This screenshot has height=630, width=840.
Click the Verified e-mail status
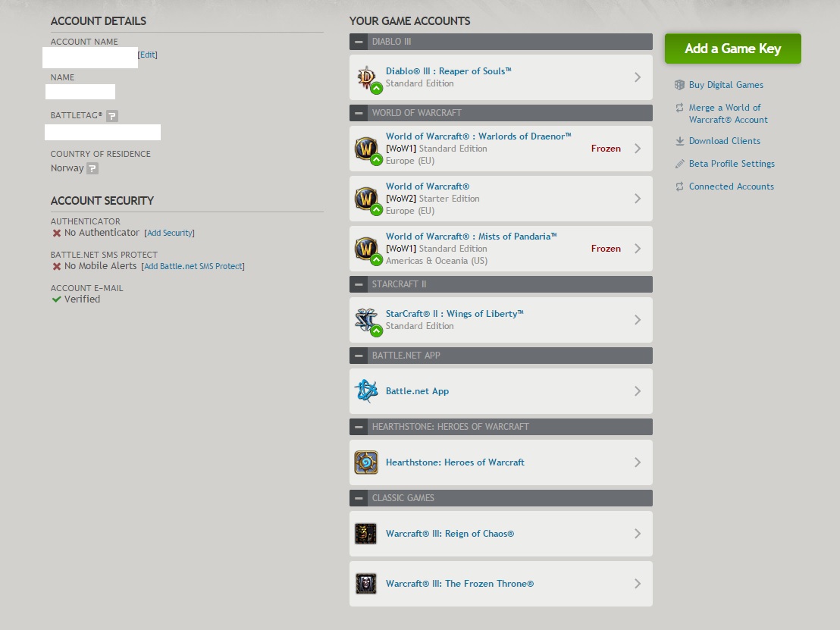82,299
